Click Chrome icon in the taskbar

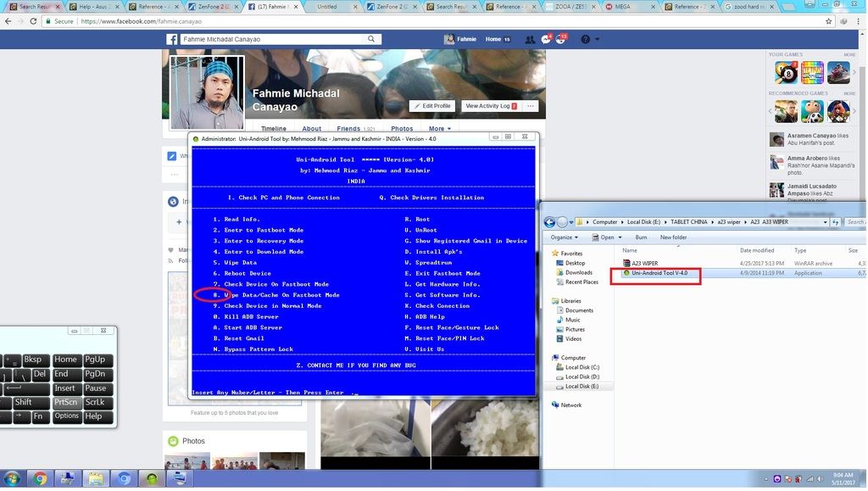[x=40, y=479]
